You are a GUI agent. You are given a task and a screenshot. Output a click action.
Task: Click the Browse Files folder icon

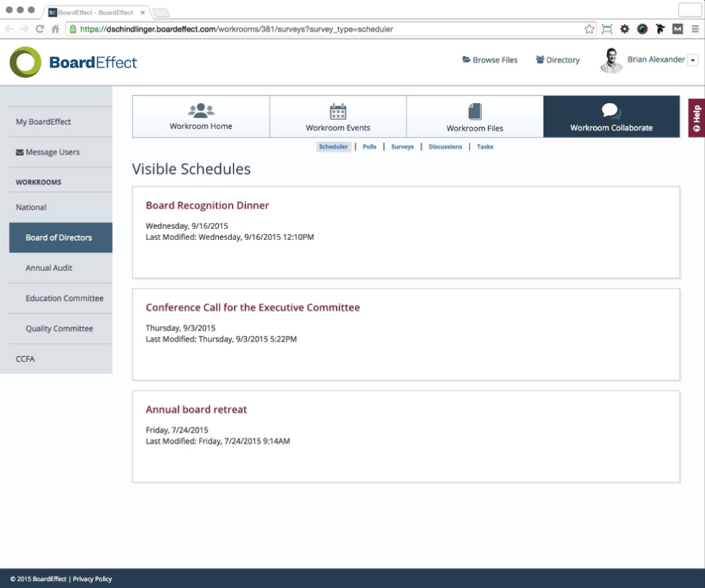tap(466, 59)
